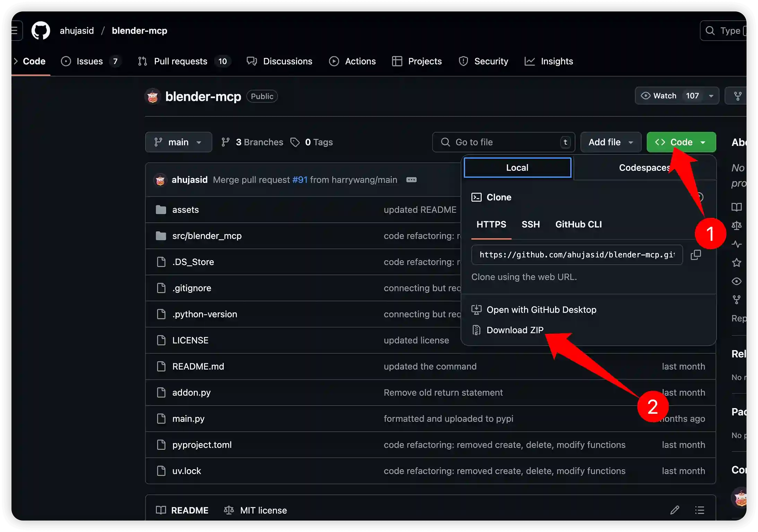The image size is (758, 532).
Task: Open the Discussions tab
Action: coord(279,61)
